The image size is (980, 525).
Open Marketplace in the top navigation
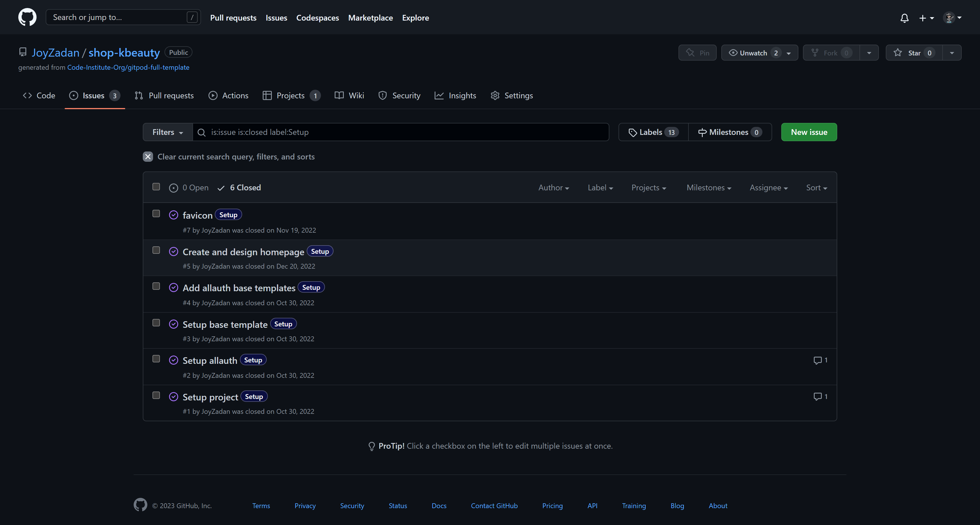370,17
